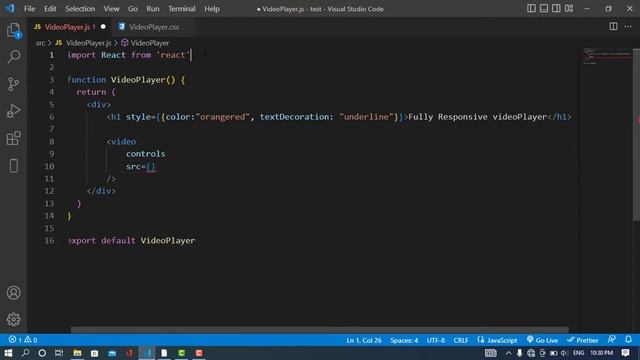Change indentation via Spaces: 4
The width and height of the screenshot is (640, 360).
404,340
